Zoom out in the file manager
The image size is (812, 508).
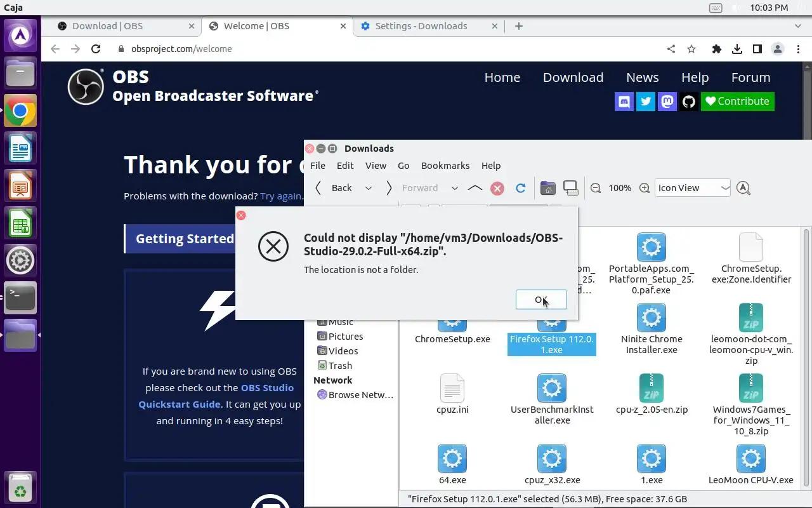596,188
